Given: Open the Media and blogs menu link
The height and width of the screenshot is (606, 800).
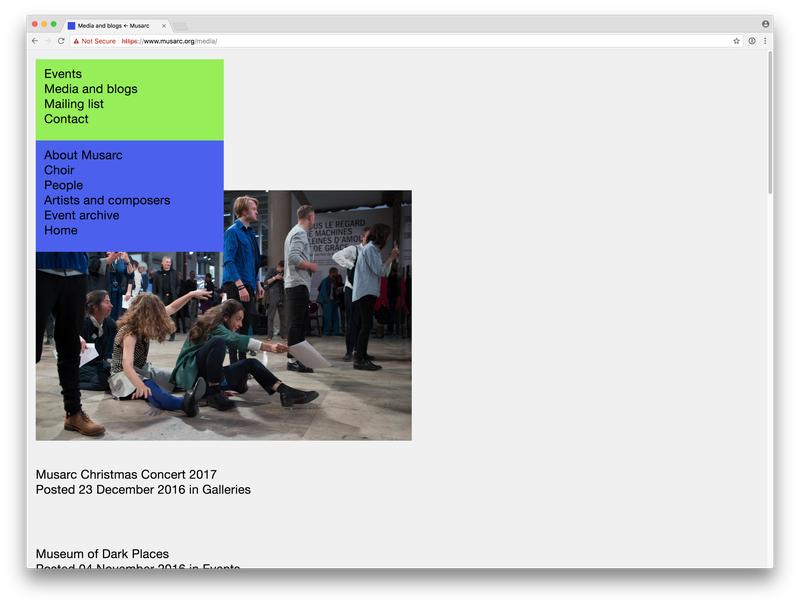Looking at the screenshot, I should point(91,89).
